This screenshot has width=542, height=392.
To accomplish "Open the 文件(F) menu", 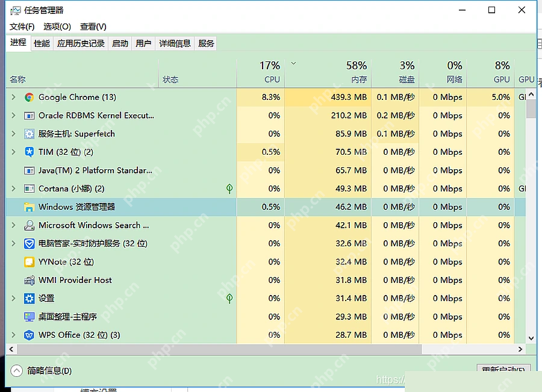I will 22,26.
